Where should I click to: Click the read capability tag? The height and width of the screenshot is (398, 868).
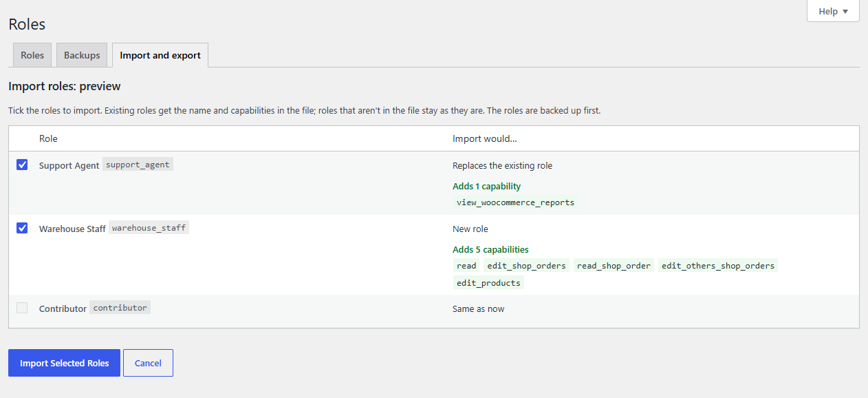(x=466, y=265)
